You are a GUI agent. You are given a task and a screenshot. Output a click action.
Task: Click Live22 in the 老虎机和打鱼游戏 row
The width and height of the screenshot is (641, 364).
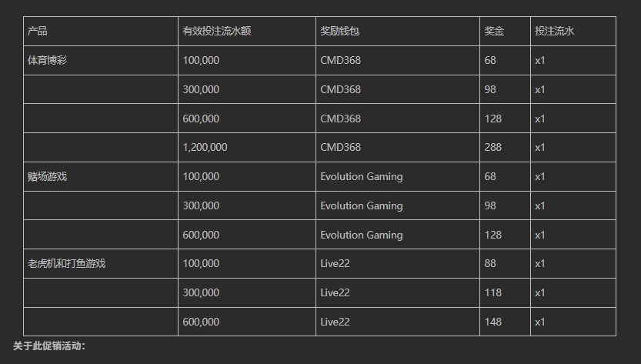335,263
